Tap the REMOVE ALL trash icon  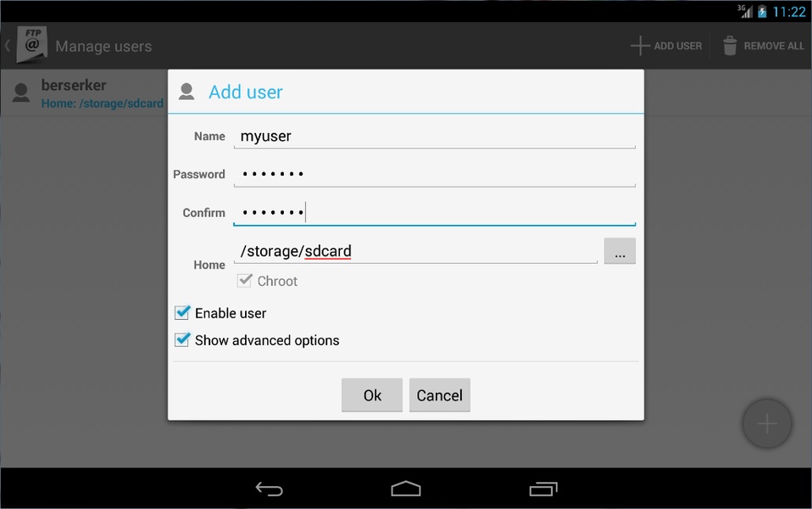[x=730, y=46]
